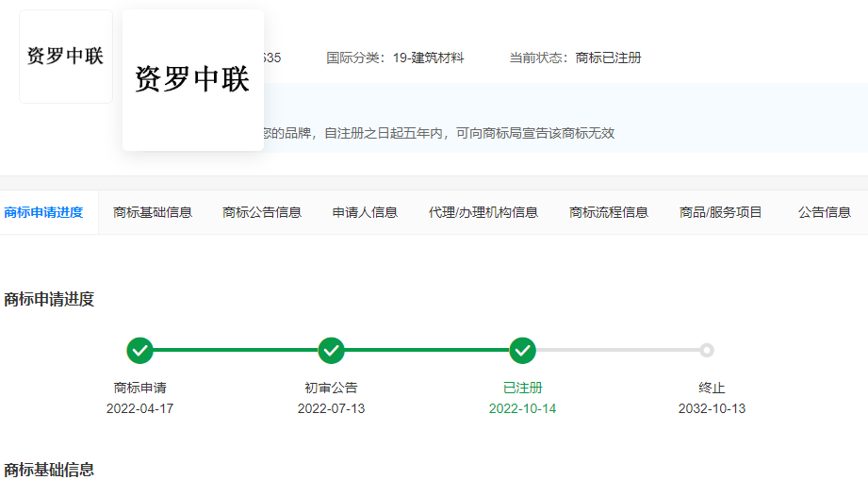868x480 pixels.
Task: Click the green checkmark above 已注册
Action: [522, 351]
